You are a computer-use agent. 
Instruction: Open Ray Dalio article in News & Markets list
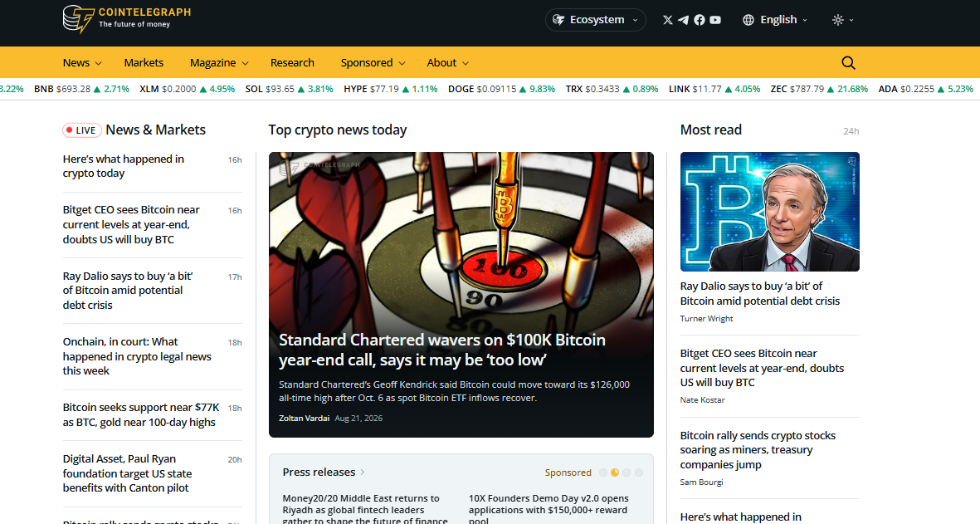pos(128,291)
